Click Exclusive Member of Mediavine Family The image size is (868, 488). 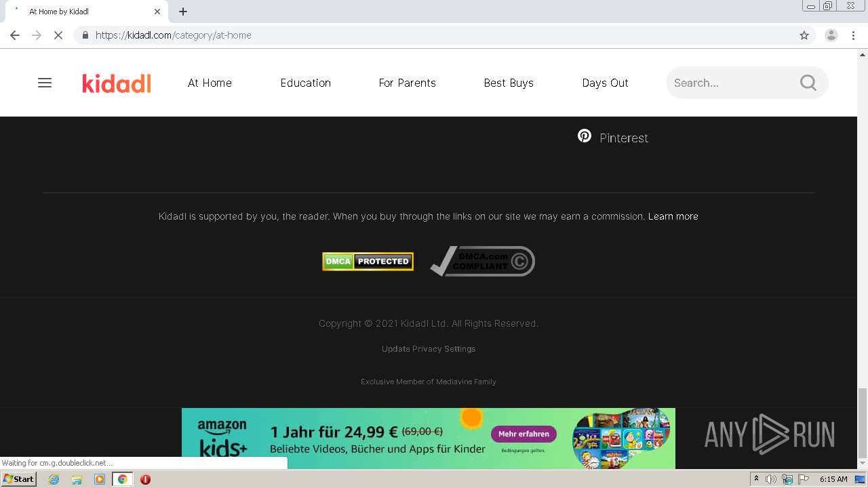[429, 382]
